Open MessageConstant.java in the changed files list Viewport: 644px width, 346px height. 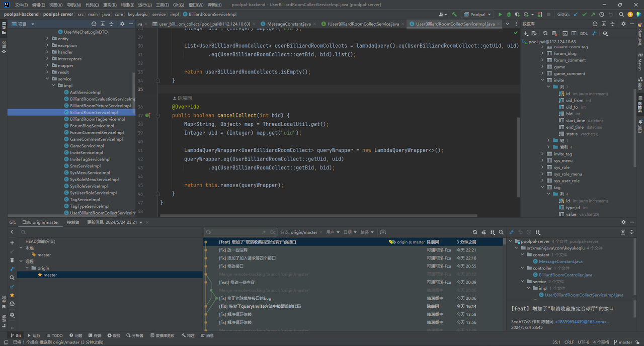[560, 262]
